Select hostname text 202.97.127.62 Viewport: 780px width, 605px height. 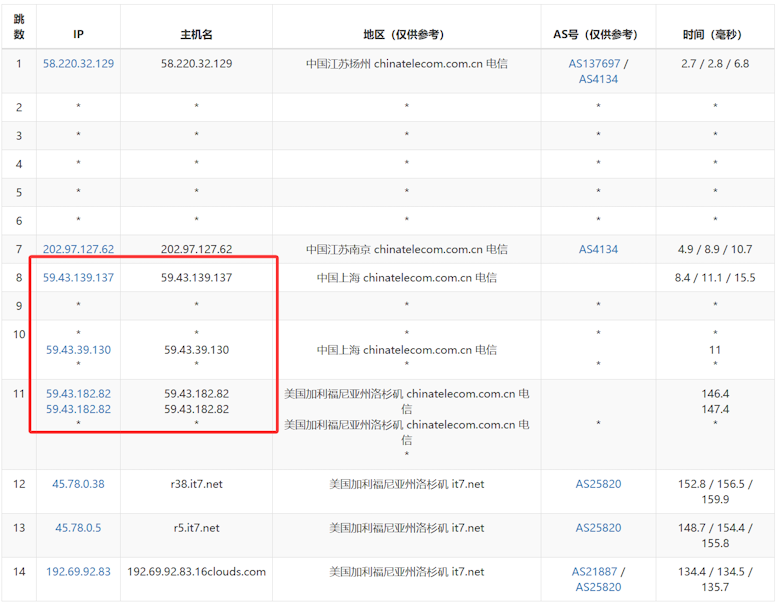pyautogui.click(x=196, y=249)
